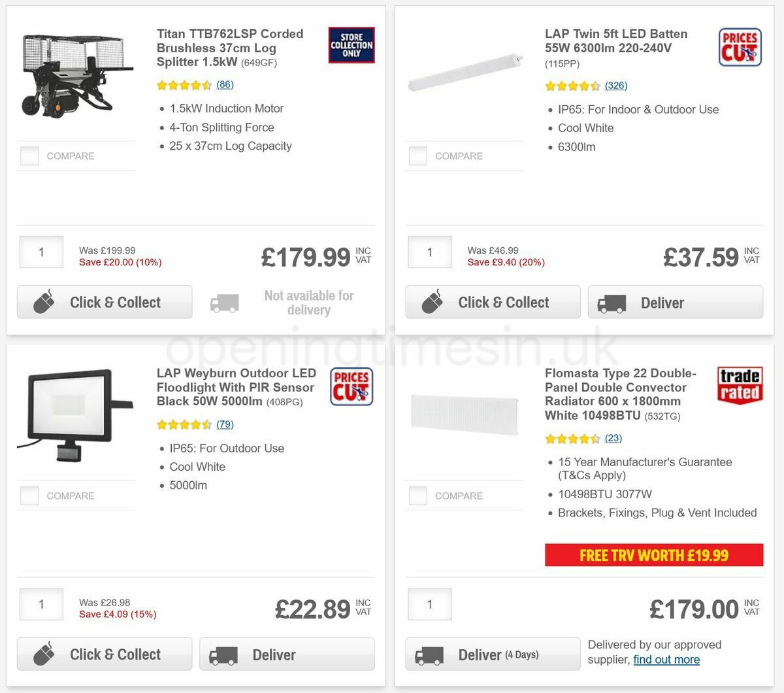This screenshot has height=693, width=784.
Task: Select the Compare checkbox on the Weyburn floodlight
Action: coord(29,496)
